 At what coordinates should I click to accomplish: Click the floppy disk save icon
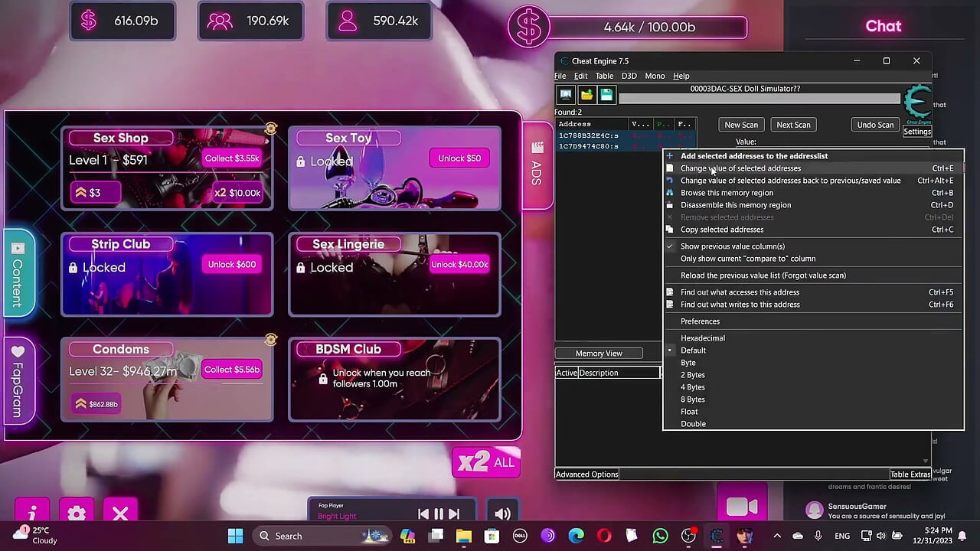pos(606,95)
